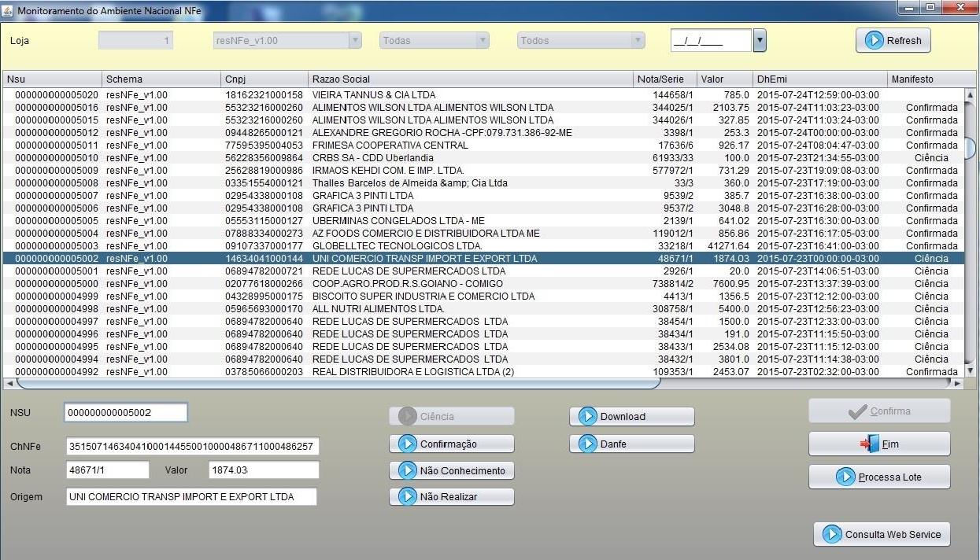The image size is (980, 560).
Task: Sort table by Valor column header
Action: tap(724, 79)
